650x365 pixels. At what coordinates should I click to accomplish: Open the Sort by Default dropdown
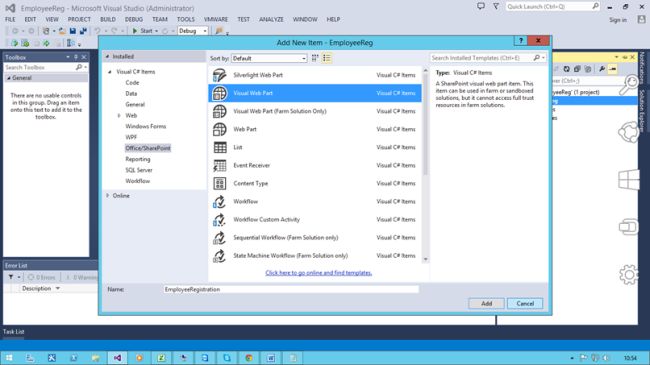[x=269, y=58]
